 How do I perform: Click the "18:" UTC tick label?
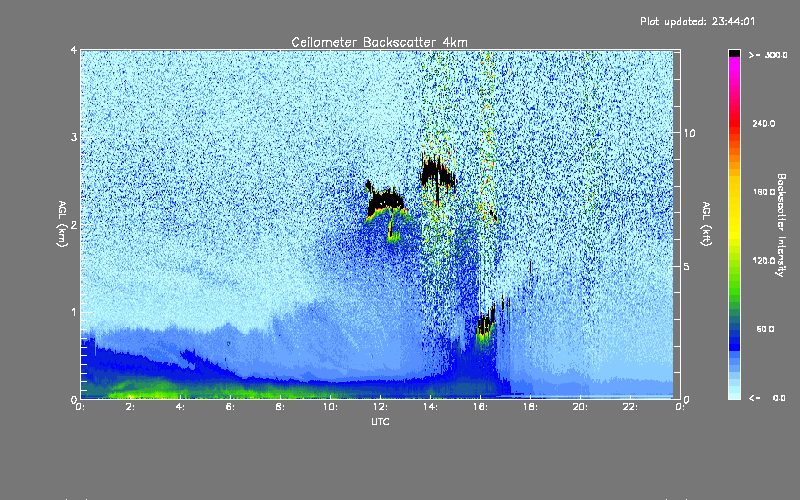click(530, 407)
